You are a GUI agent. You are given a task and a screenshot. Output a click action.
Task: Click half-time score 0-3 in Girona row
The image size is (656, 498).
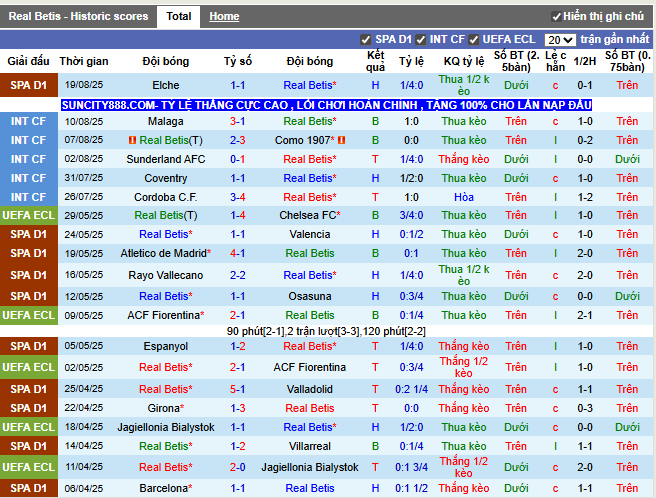[585, 408]
